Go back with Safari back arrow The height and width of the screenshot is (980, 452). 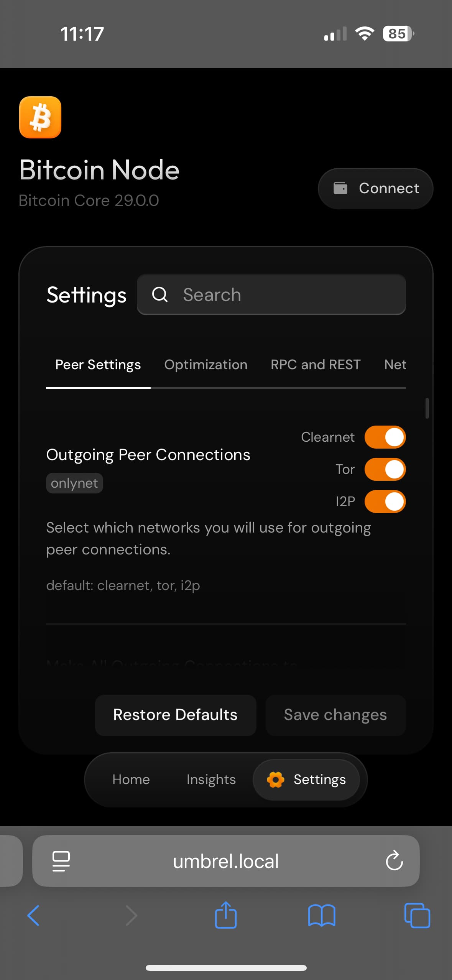pos(34,916)
